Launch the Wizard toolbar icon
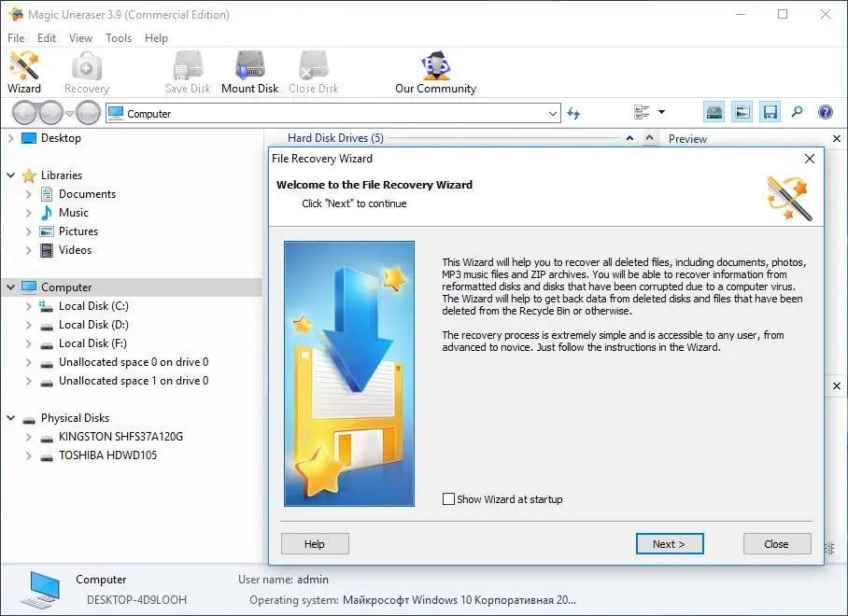Screen dimensions: 848x616 23,73
